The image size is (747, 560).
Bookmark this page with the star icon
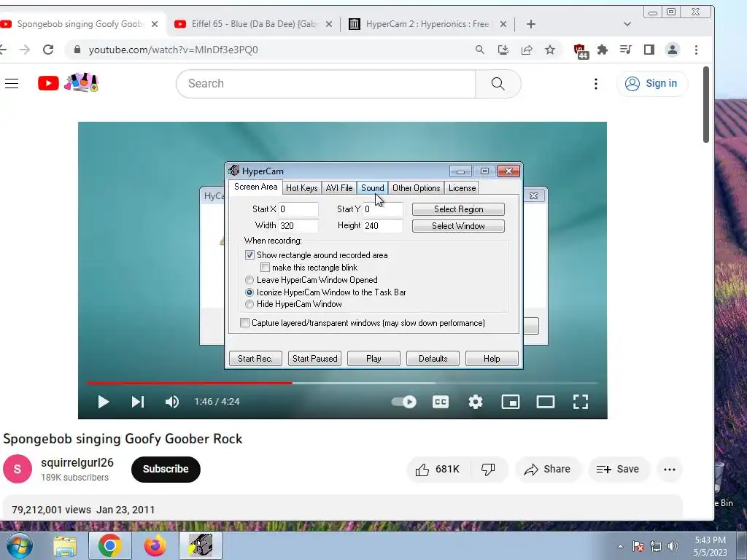(550, 50)
